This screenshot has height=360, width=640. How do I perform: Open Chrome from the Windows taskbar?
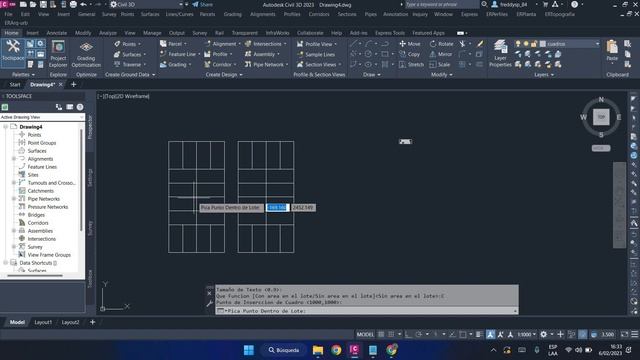click(336, 350)
